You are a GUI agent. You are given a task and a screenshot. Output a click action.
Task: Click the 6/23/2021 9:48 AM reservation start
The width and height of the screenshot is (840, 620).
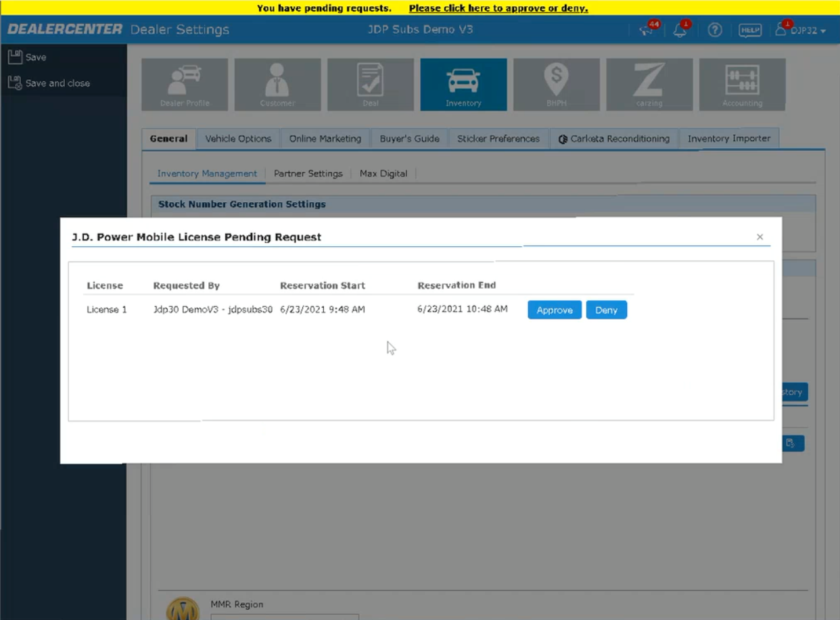pyautogui.click(x=323, y=310)
